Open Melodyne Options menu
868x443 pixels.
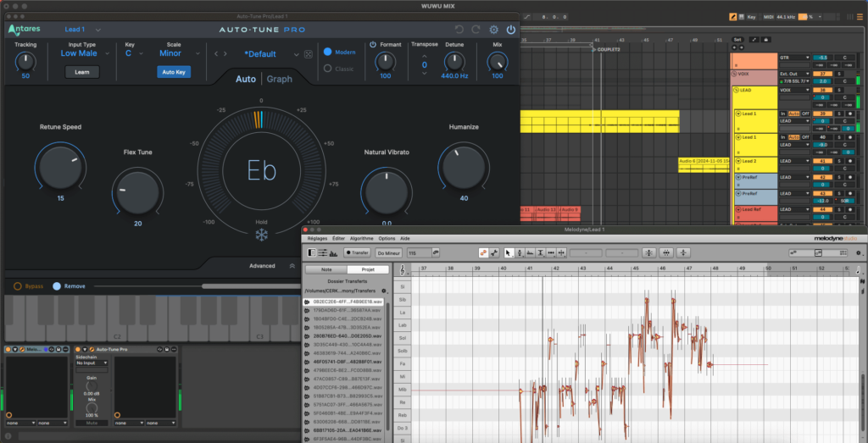[387, 238]
